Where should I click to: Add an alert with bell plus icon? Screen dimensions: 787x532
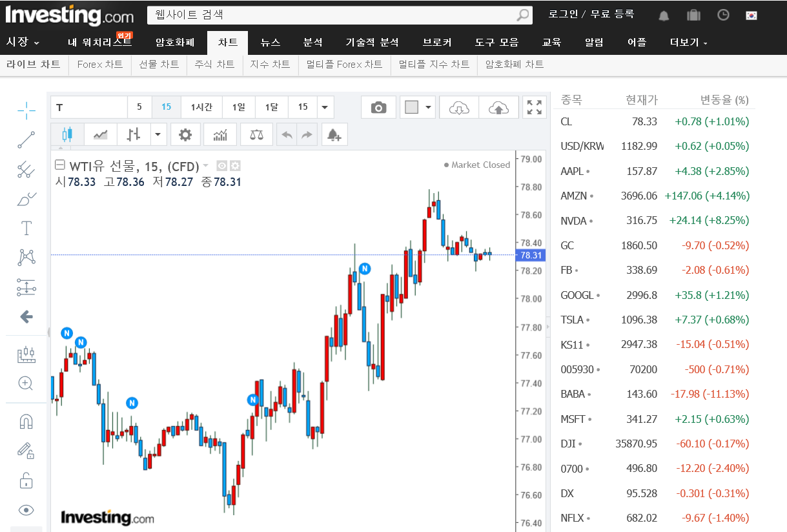pyautogui.click(x=334, y=134)
